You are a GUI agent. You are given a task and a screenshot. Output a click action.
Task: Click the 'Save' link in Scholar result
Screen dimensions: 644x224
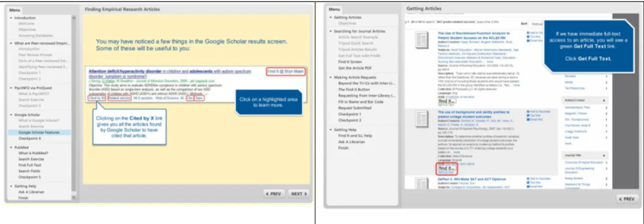tap(199, 98)
